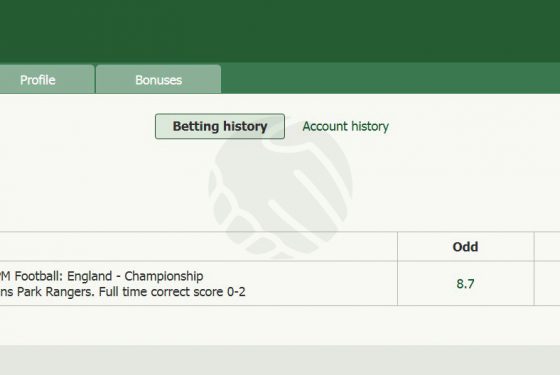Image resolution: width=560 pixels, height=375 pixels.
Task: Click the blank table cell after 8.7
Action: (x=547, y=284)
